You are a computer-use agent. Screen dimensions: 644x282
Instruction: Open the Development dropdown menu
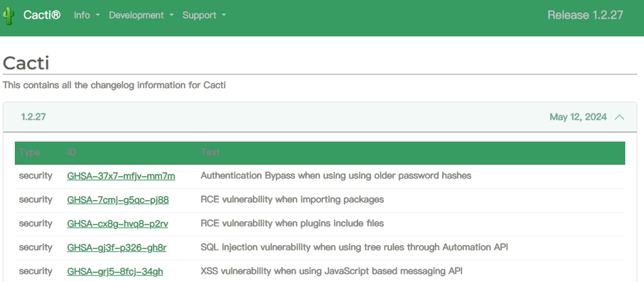click(142, 15)
